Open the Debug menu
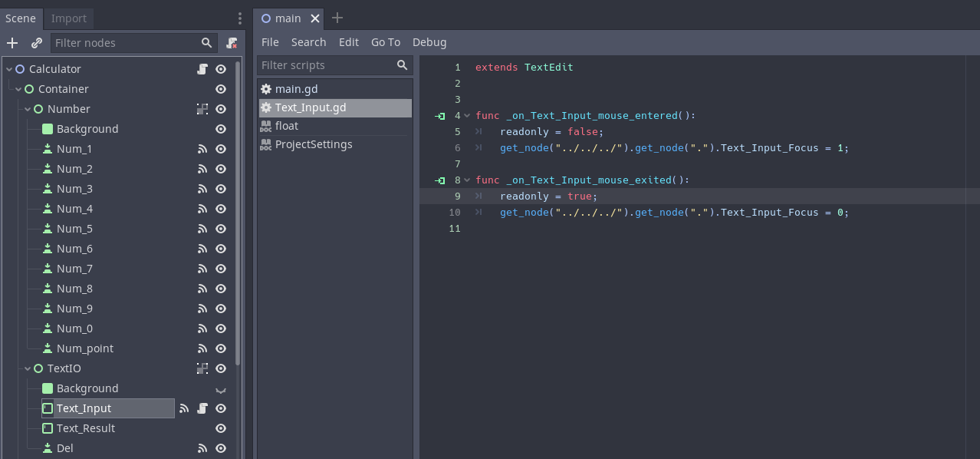Viewport: 980px width, 459px height. coord(429,42)
